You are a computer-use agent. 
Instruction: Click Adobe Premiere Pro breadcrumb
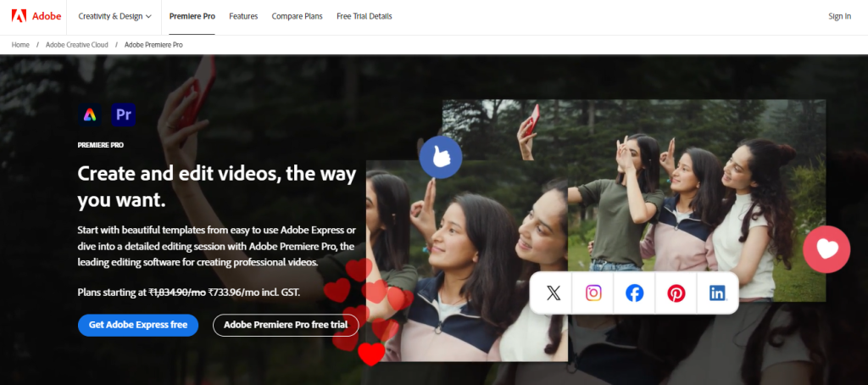tap(153, 44)
